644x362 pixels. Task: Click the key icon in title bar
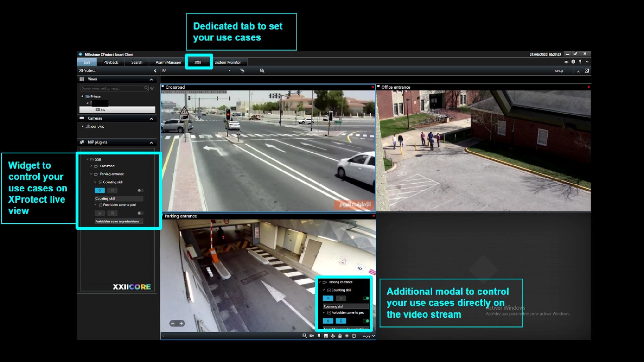[x=580, y=62]
